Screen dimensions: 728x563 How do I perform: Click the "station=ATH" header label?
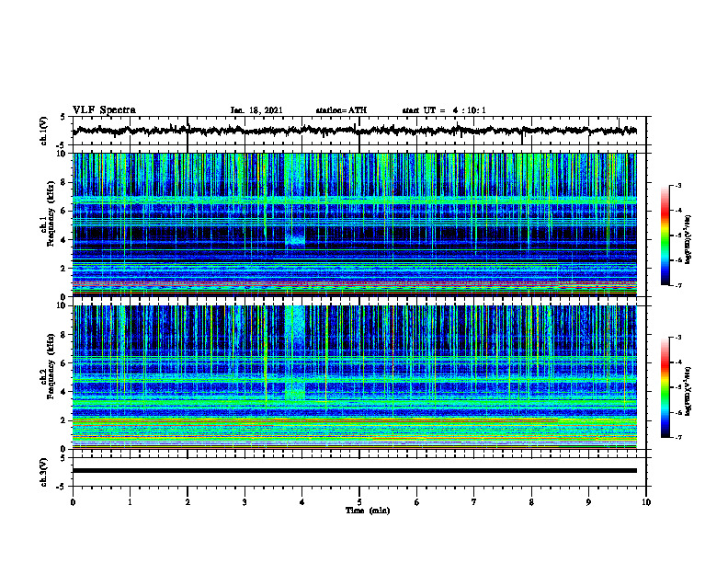tap(341, 110)
